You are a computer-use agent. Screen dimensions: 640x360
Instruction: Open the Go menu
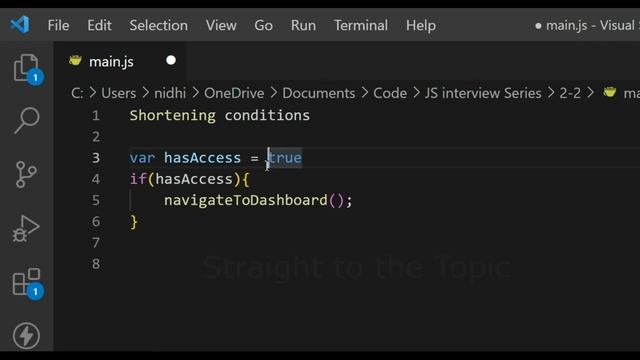[x=263, y=25]
